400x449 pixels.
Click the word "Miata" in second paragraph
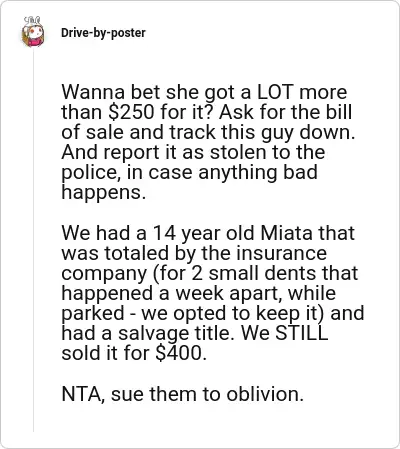[287, 233]
